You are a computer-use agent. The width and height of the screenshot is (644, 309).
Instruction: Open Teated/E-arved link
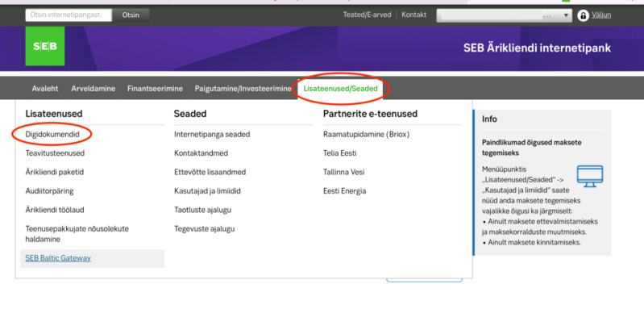tap(368, 15)
